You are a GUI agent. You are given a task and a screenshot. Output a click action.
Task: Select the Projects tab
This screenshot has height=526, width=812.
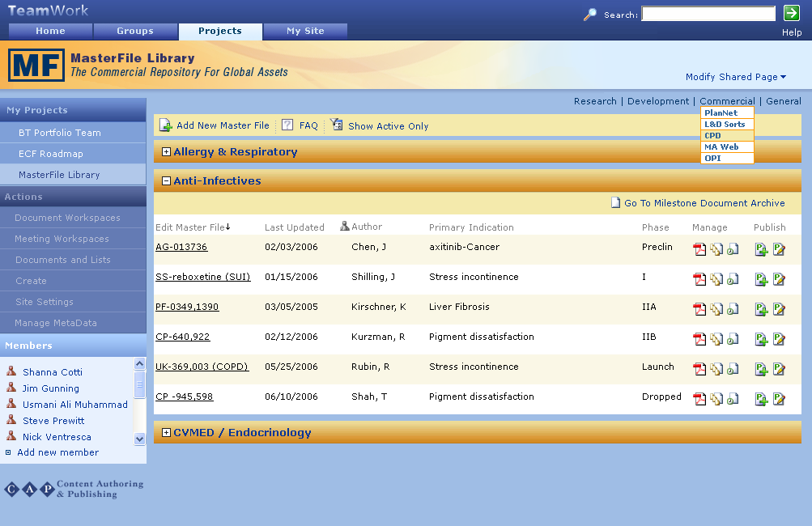point(220,31)
